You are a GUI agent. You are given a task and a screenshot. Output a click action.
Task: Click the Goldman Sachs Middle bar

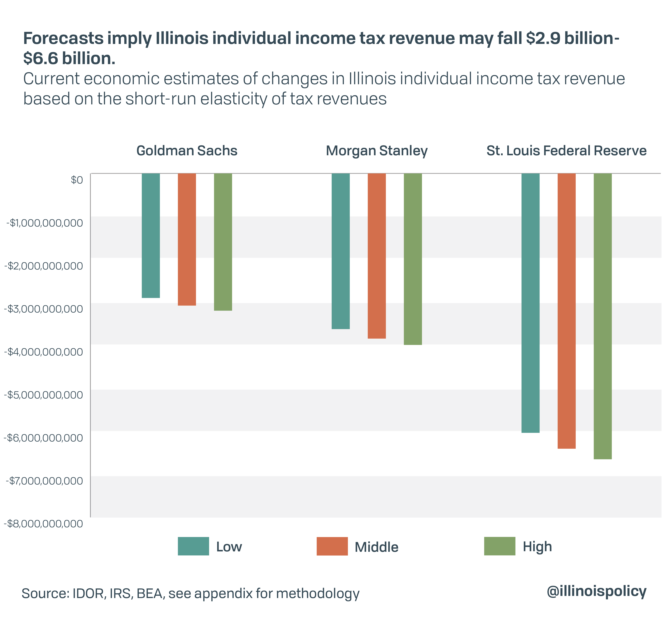tap(187, 240)
